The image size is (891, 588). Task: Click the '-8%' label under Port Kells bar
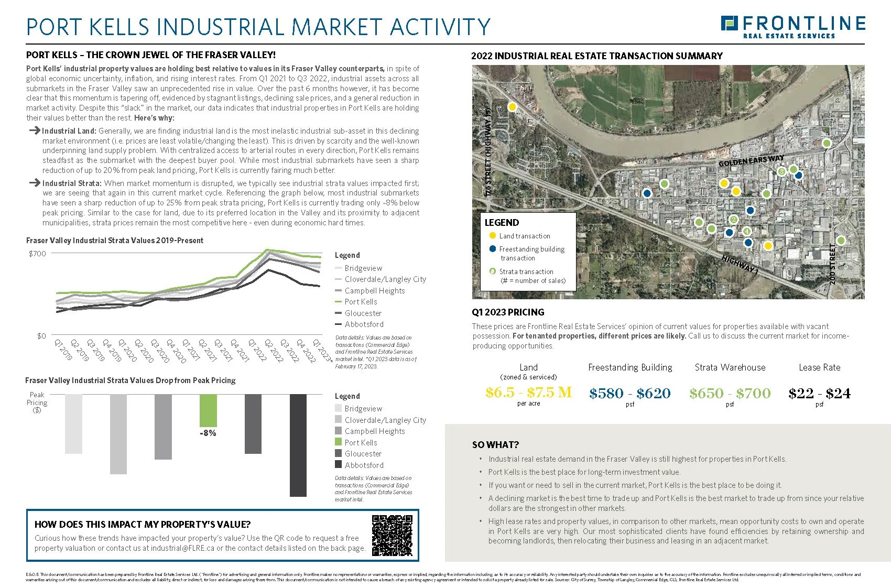click(x=208, y=433)
